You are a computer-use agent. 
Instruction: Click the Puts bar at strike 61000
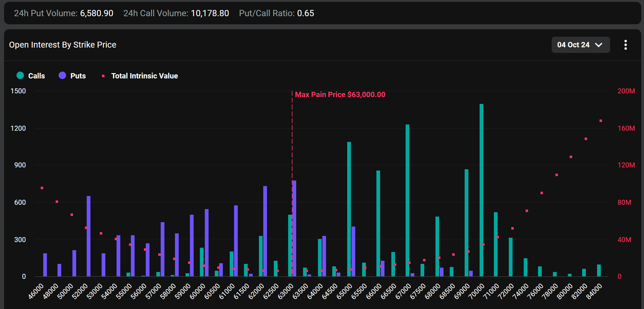(236, 241)
